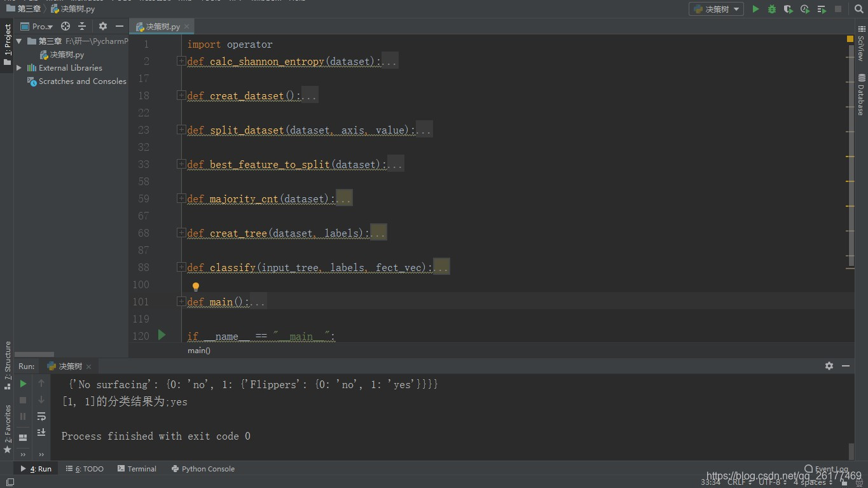
Task: Click the grey stop icon in top toolbar
Action: [838, 9]
